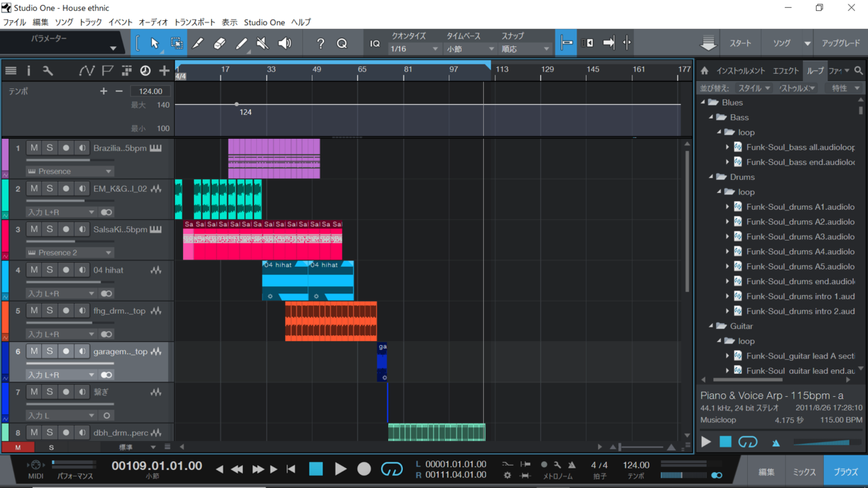Show automation curve icon
The height and width of the screenshot is (488, 868).
click(87, 71)
